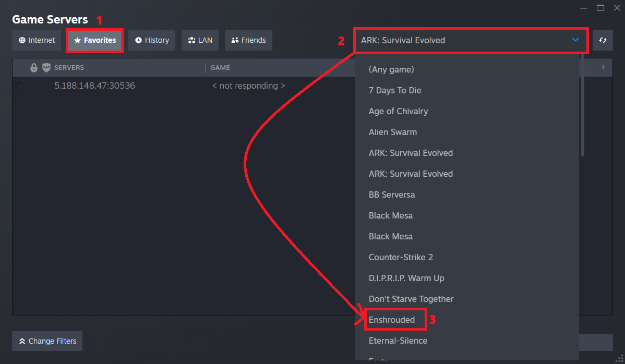This screenshot has width=625, height=364.
Task: Click the VAC shield column icon
Action: click(46, 68)
